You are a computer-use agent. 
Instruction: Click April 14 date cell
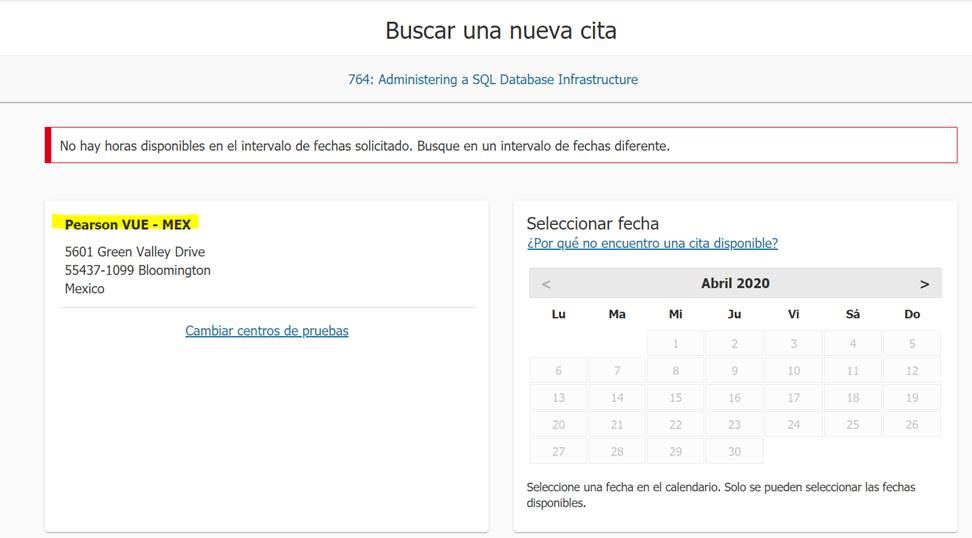point(617,397)
